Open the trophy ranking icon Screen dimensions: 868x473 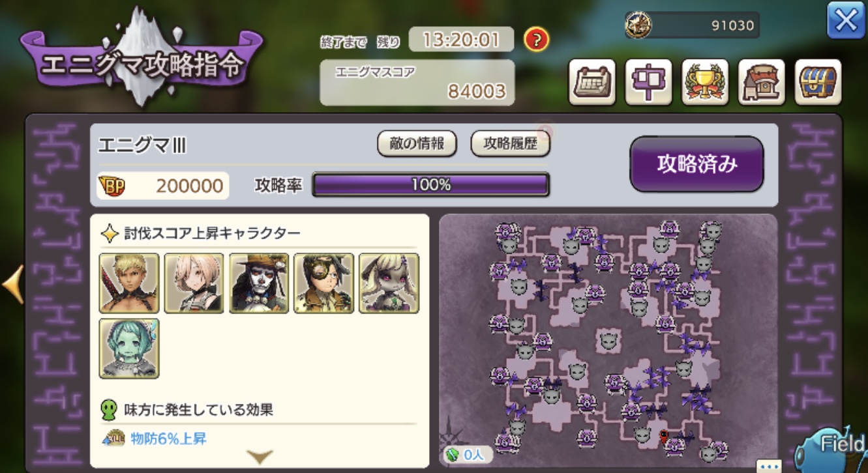(705, 82)
